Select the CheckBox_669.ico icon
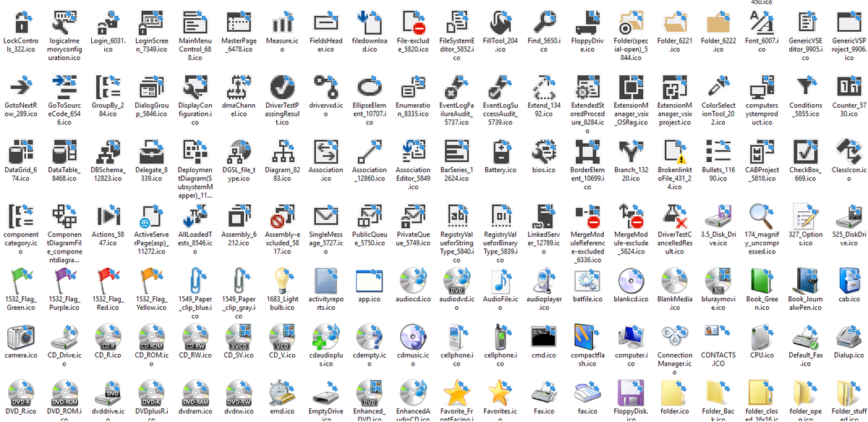Screen dimensions: 868x422 click(805, 151)
